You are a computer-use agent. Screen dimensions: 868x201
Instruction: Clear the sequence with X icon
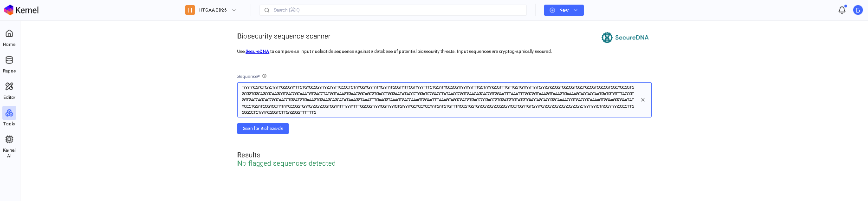[643, 100]
